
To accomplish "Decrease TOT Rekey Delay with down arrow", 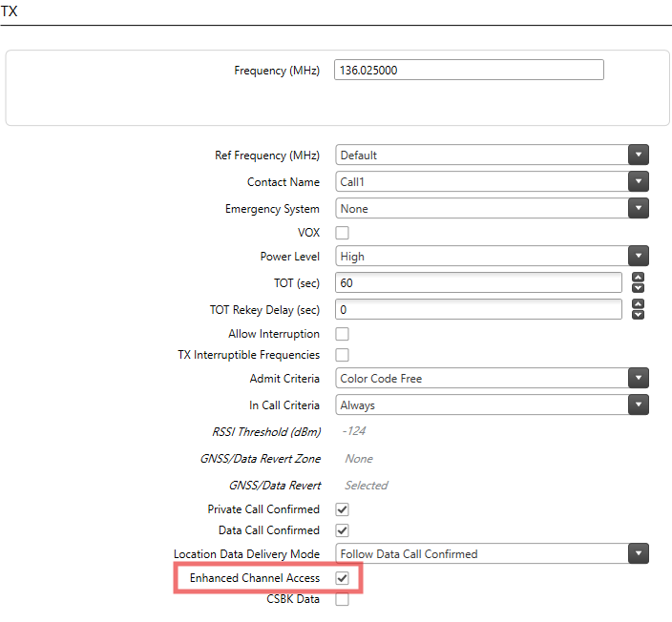I will point(639,315).
